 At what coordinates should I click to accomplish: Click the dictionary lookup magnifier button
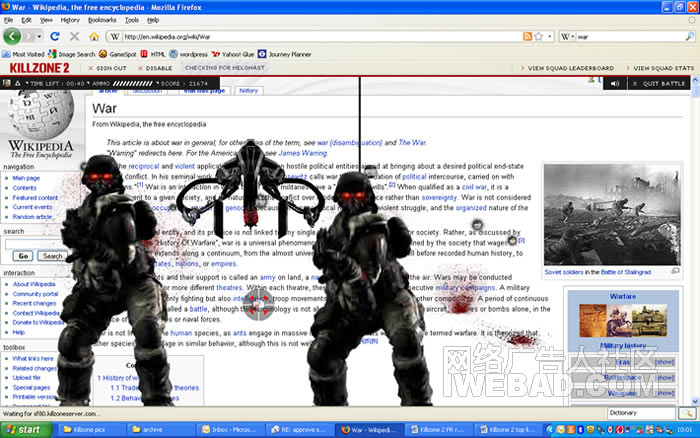(x=688, y=413)
